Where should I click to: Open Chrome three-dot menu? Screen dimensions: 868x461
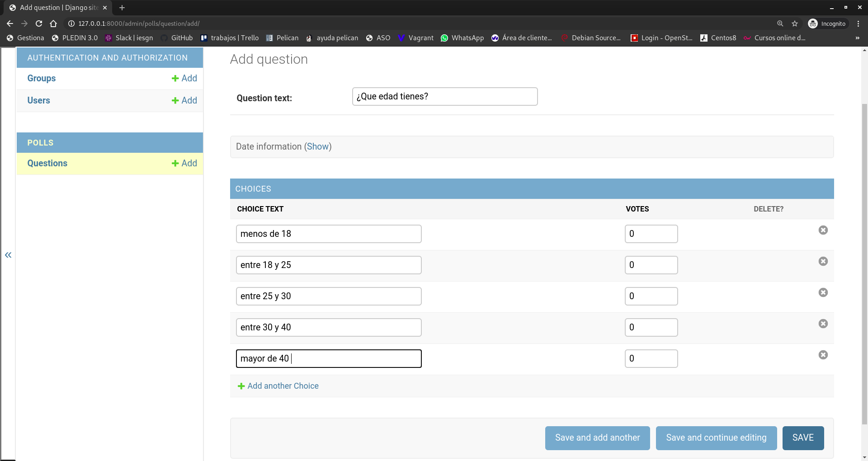pos(858,24)
